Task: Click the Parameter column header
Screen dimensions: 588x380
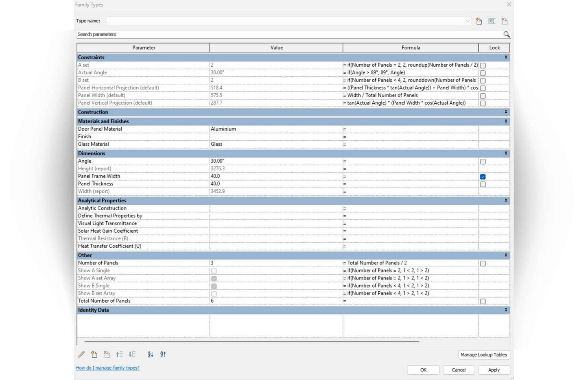Action: [x=144, y=48]
